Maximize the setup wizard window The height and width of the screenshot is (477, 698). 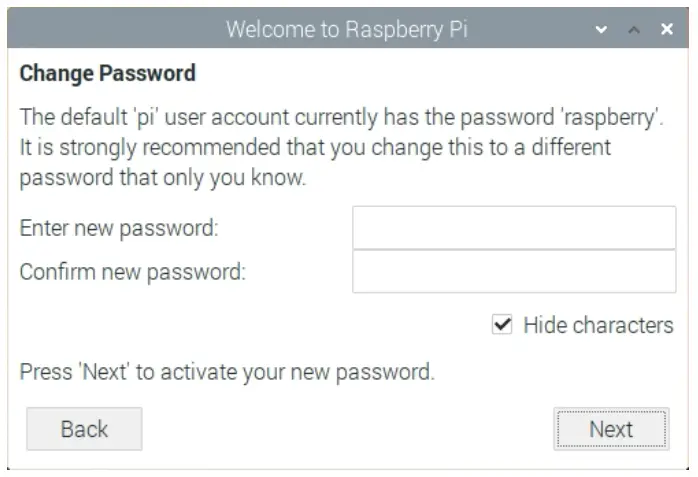tap(633, 30)
